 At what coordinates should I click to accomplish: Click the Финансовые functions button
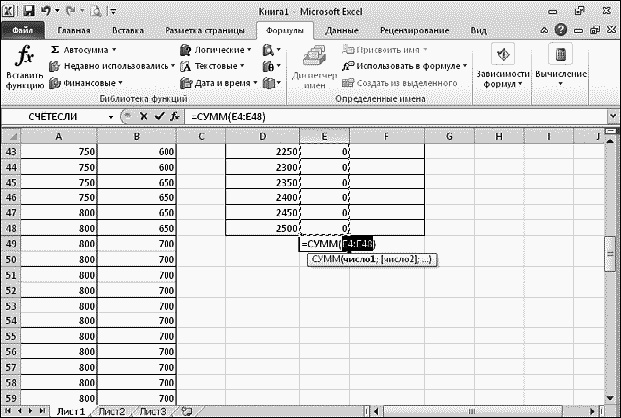click(84, 83)
